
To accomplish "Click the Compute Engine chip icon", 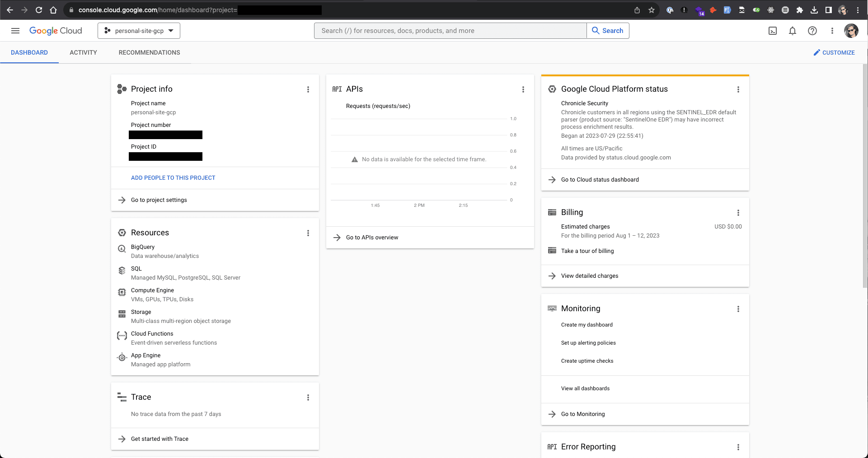I will pyautogui.click(x=122, y=292).
